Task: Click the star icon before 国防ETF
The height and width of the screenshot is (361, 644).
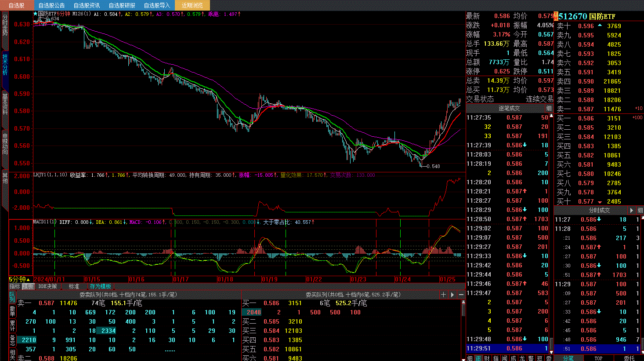Action: pyautogui.click(x=36, y=14)
